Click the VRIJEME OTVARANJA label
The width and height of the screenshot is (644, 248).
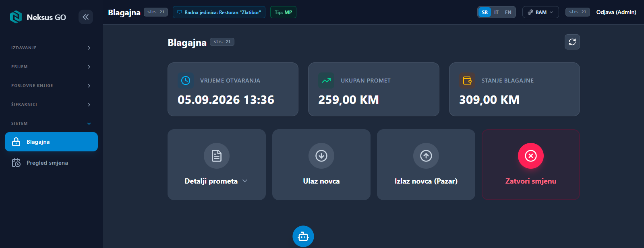coord(230,81)
